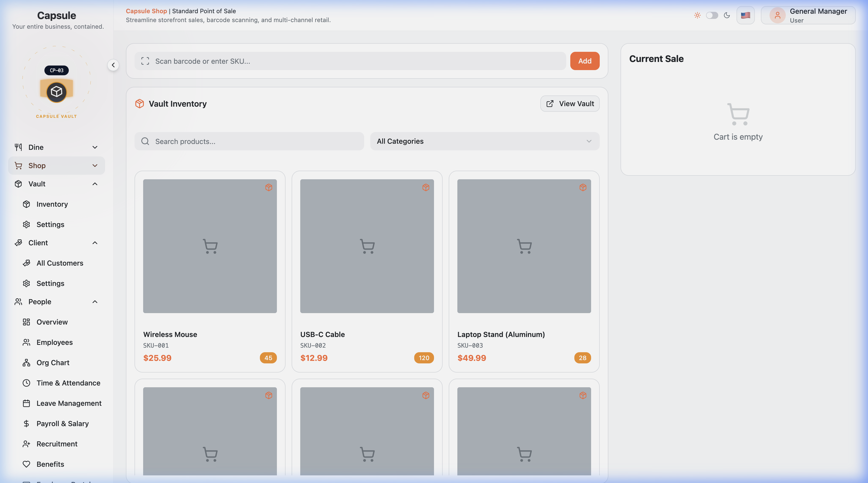Click the Recruitment add-user icon
Image resolution: width=868 pixels, height=483 pixels.
(26, 444)
